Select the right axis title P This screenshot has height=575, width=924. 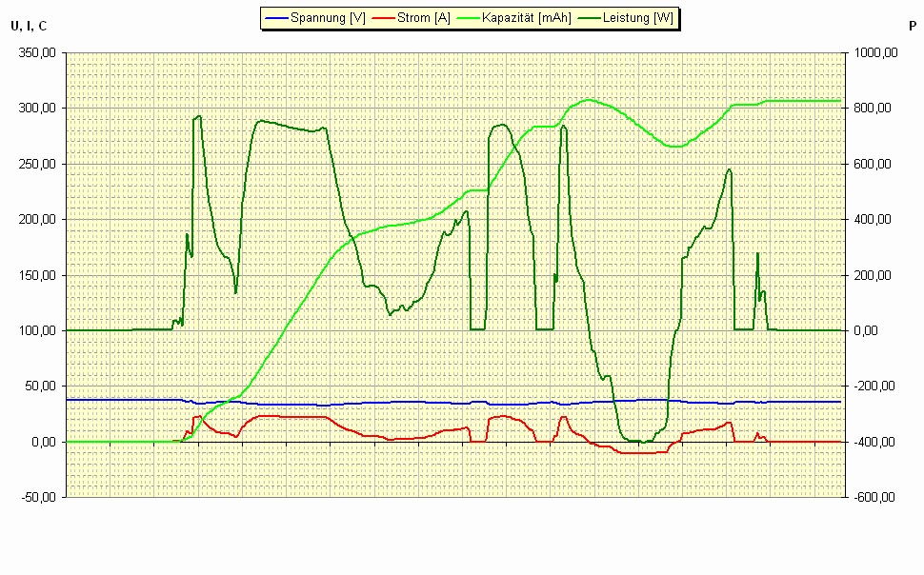pos(912,26)
